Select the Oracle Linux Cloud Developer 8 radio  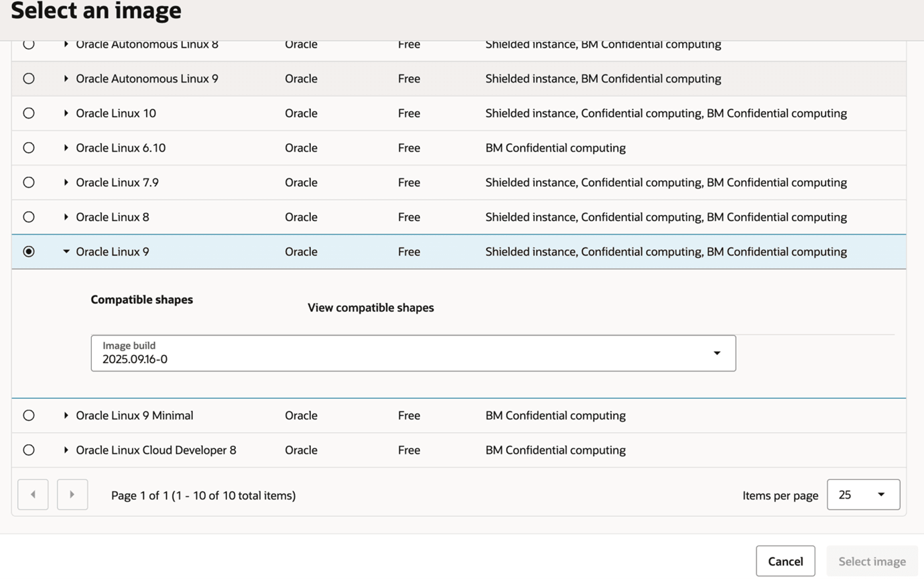point(29,450)
